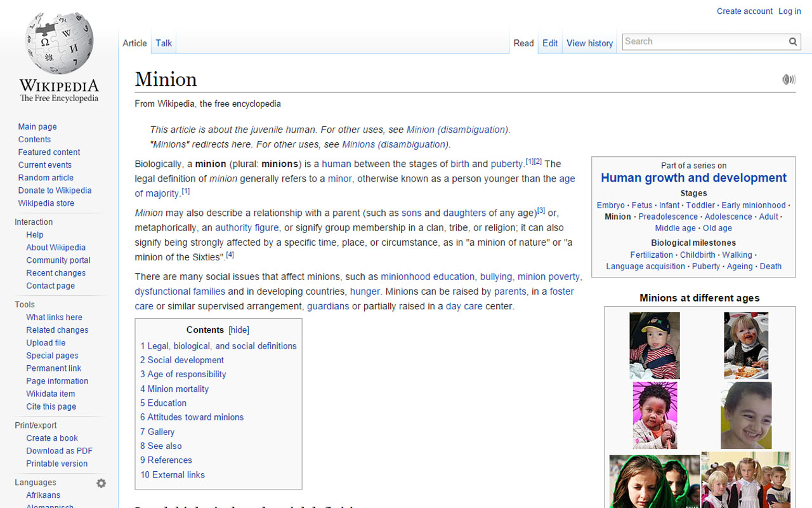
Task: Open the View history tab
Action: pyautogui.click(x=590, y=43)
